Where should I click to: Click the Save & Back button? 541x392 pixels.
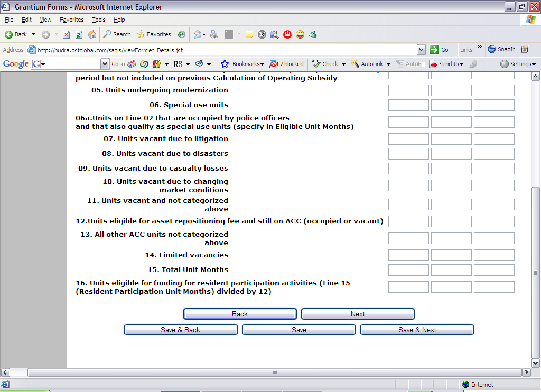click(181, 330)
